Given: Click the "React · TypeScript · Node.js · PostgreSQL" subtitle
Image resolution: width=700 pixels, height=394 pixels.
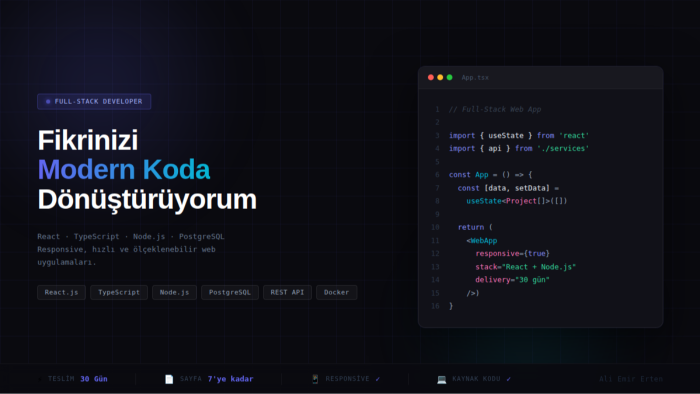Looking at the screenshot, I should [131, 236].
